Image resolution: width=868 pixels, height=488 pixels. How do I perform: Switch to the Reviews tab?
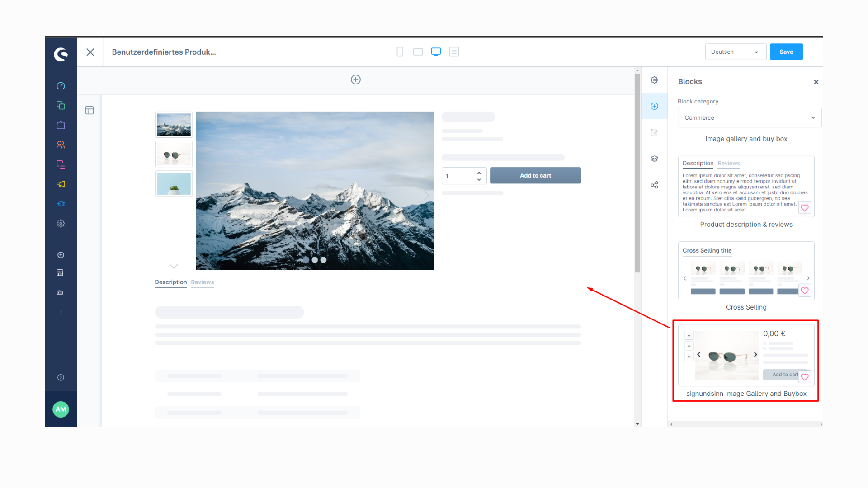[203, 281]
